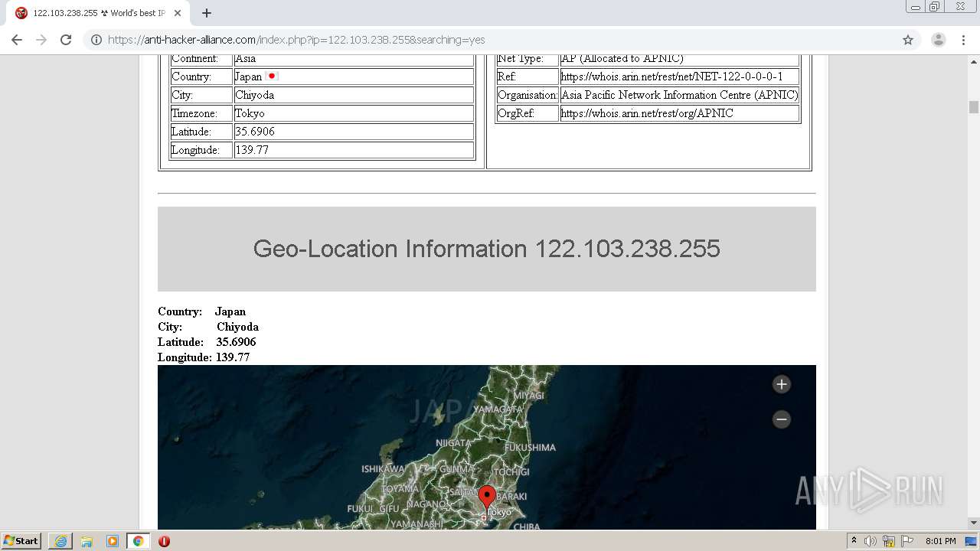Zoom in on map with plus button
This screenshot has height=551, width=980.
781,384
